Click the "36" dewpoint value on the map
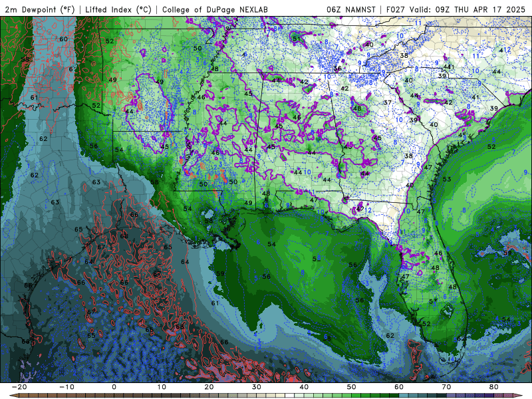 pos(337,68)
